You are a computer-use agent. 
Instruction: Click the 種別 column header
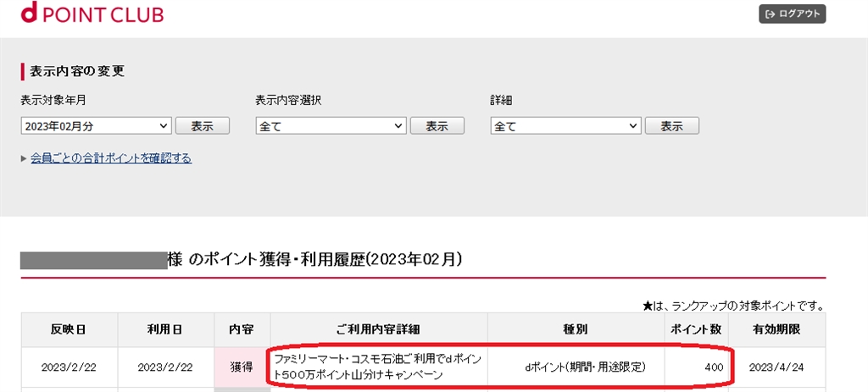pos(576,330)
